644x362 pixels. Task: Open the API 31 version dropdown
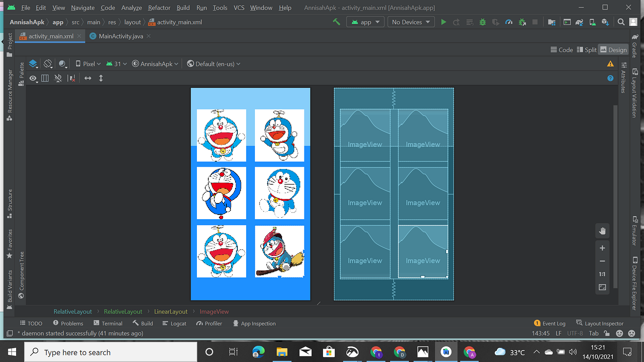click(117, 64)
